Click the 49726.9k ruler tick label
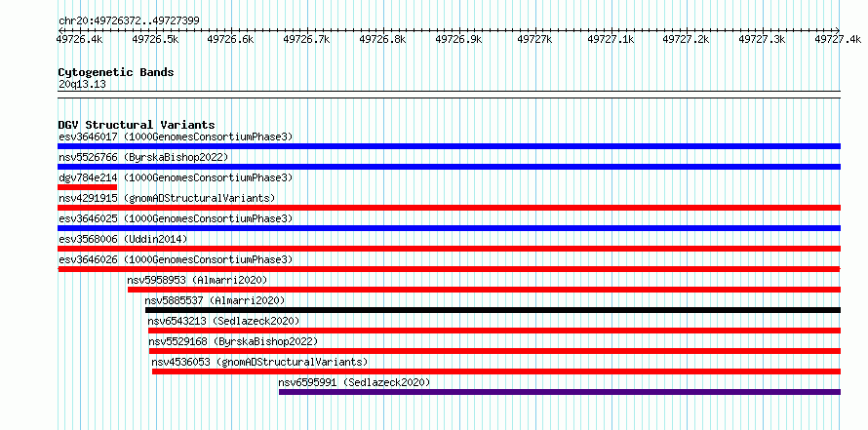The height and width of the screenshot is (430, 868). 459,39
